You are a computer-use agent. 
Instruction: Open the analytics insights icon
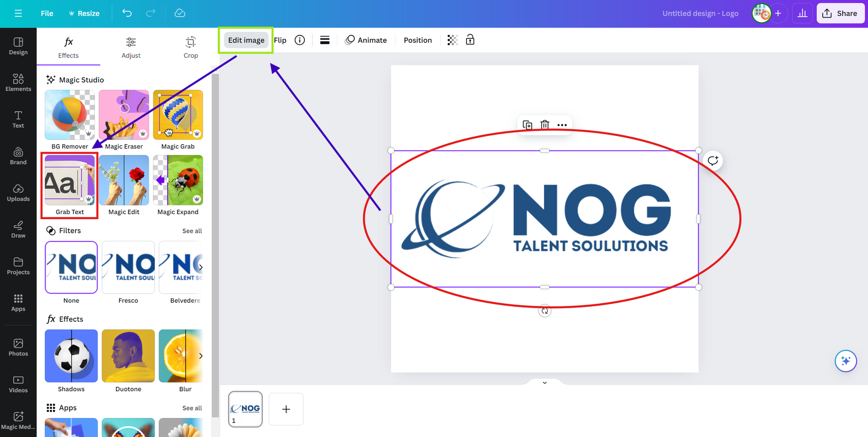[x=802, y=13]
